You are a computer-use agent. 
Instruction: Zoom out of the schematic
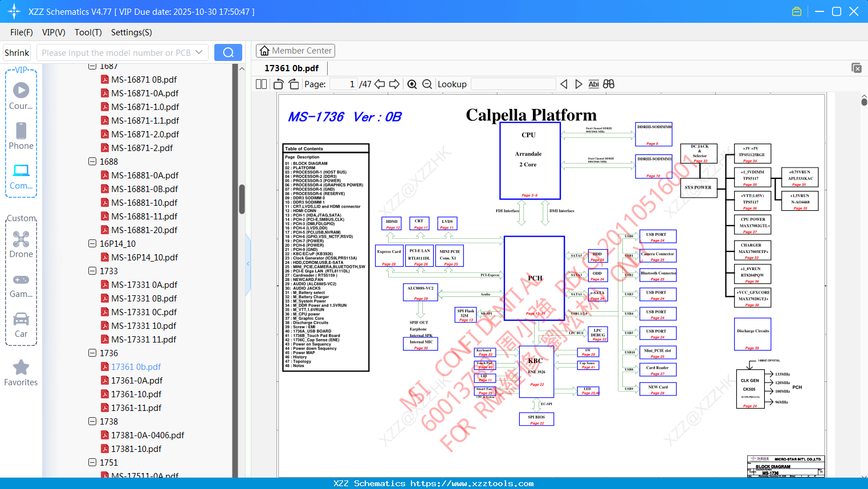(427, 84)
